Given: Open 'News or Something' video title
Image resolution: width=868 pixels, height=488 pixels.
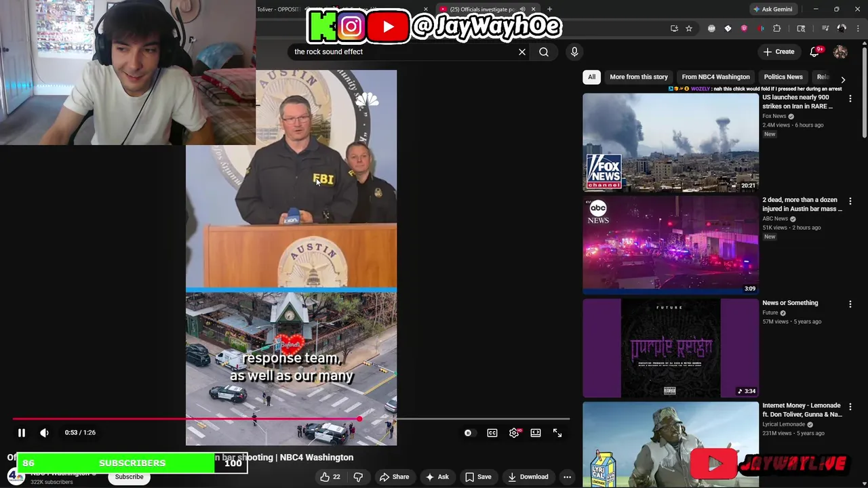Looking at the screenshot, I should click(x=790, y=303).
